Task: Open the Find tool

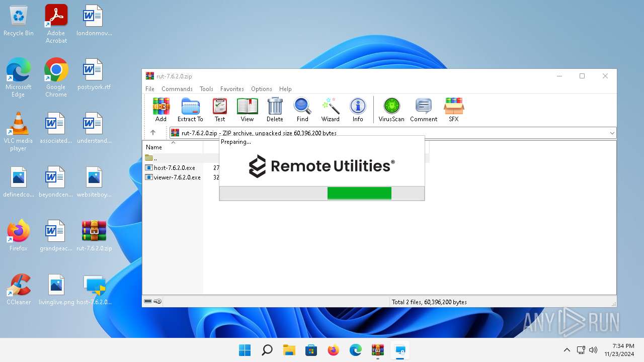Action: 302,110
